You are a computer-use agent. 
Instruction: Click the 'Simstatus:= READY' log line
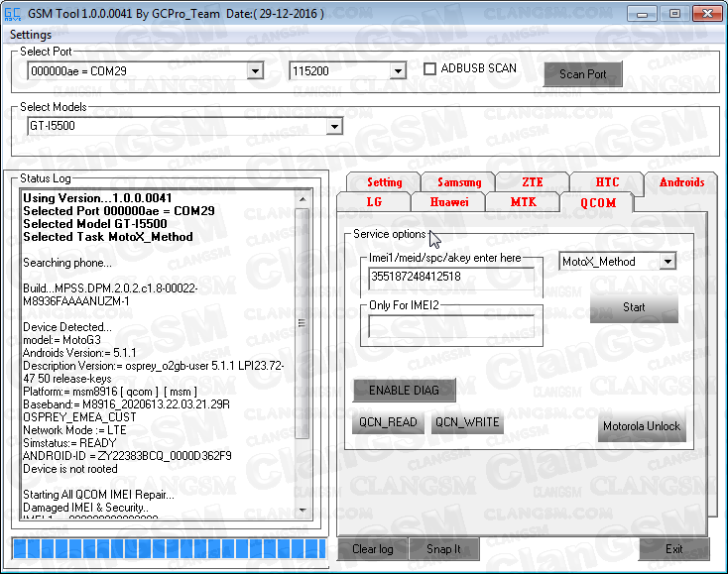(x=69, y=443)
